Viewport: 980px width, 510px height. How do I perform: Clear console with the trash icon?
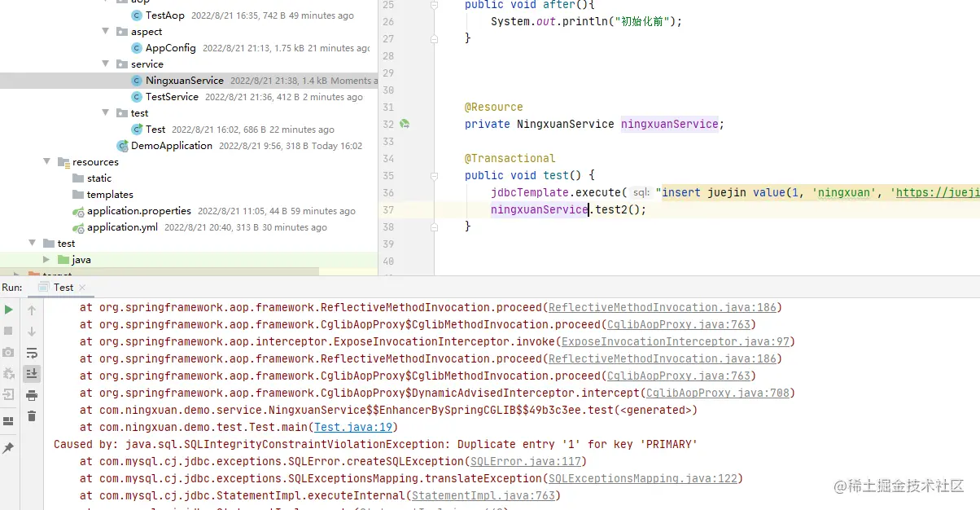[32, 415]
